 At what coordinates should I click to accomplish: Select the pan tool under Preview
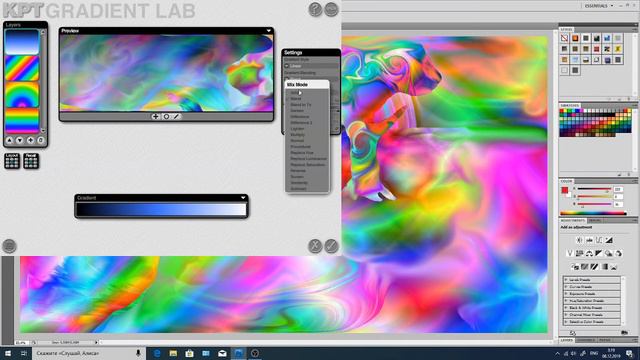[156, 117]
